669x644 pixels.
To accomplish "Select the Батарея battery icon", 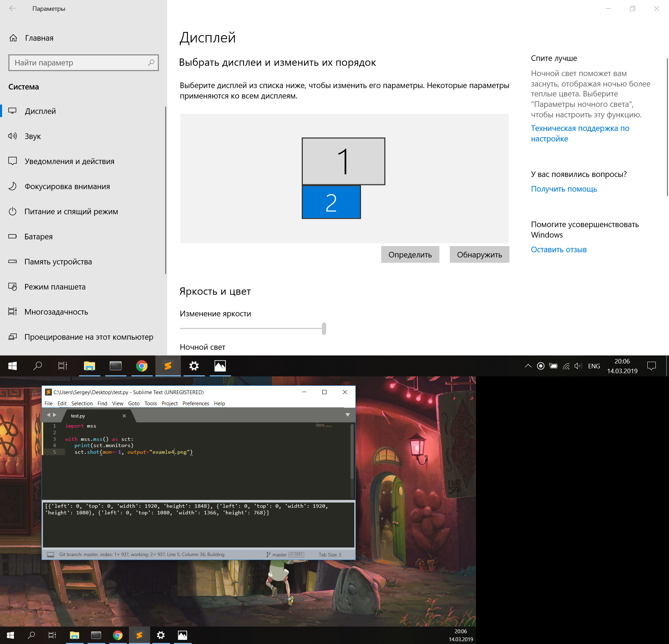I will [13, 236].
